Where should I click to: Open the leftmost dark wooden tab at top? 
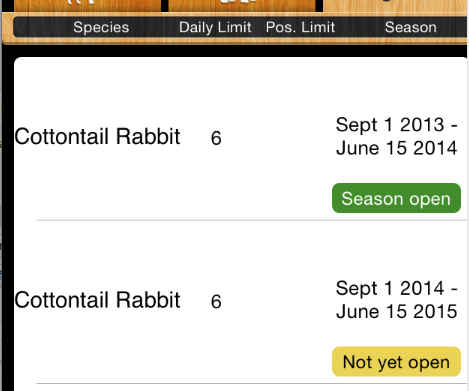tap(87, 6)
